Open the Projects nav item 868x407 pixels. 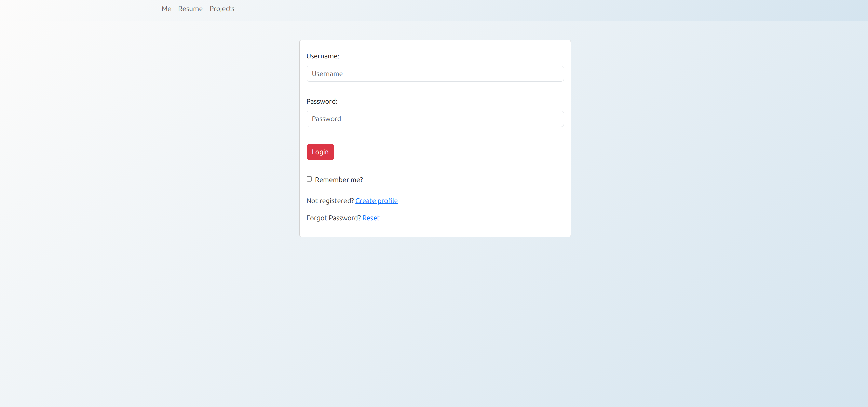tap(222, 9)
